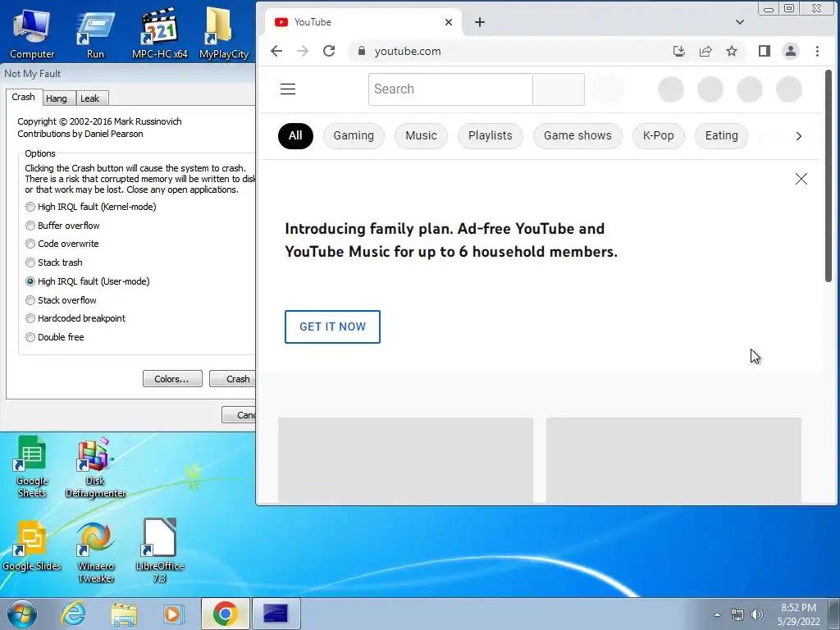Viewport: 840px width, 630px height.
Task: Click the install app icon in address bar
Action: point(678,51)
